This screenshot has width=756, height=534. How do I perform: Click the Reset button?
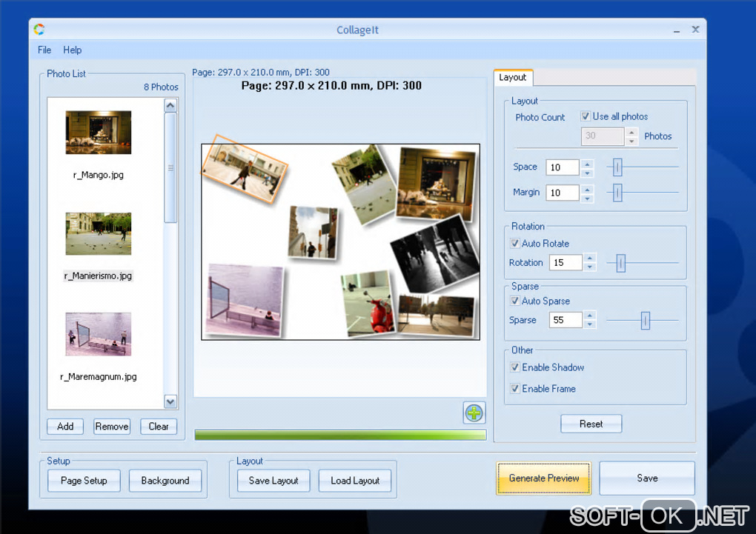coord(591,424)
